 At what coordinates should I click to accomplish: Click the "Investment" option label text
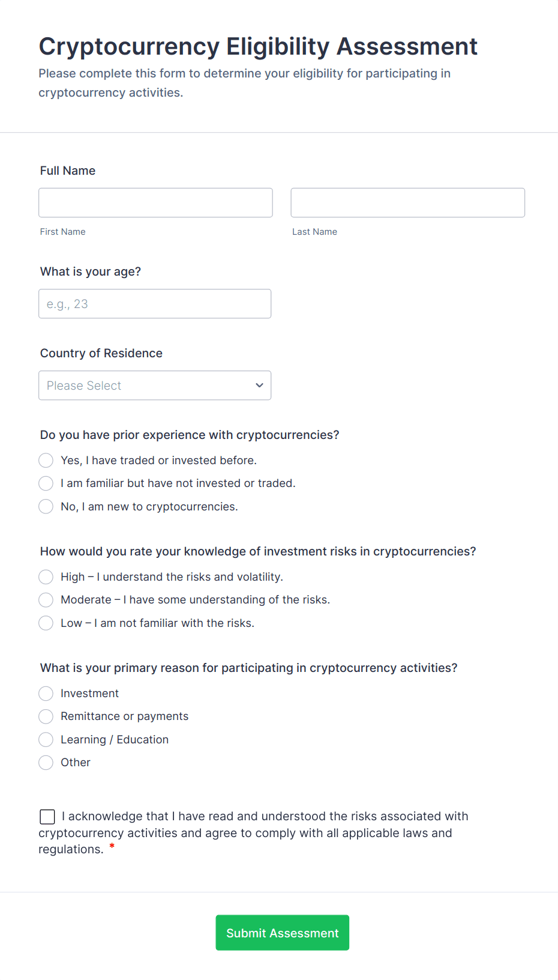pyautogui.click(x=89, y=694)
